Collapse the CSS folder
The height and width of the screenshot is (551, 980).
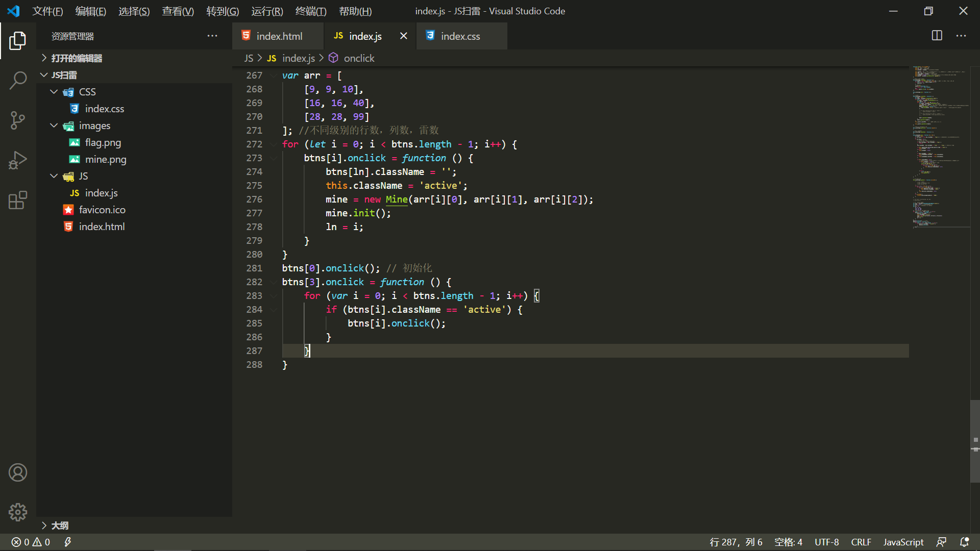click(x=54, y=92)
